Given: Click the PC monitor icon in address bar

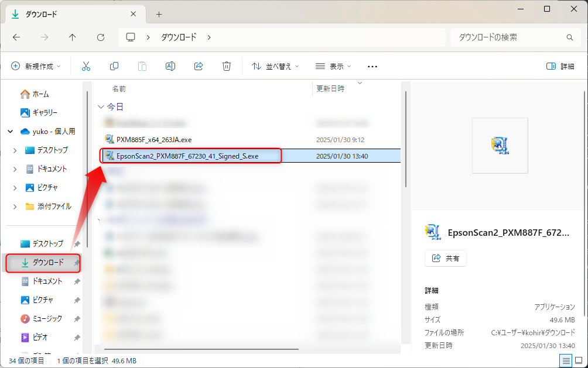Looking at the screenshot, I should tap(131, 37).
